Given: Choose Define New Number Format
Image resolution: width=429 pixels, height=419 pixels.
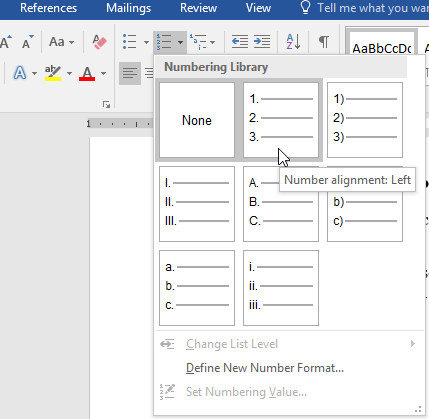Looking at the screenshot, I should [x=265, y=368].
